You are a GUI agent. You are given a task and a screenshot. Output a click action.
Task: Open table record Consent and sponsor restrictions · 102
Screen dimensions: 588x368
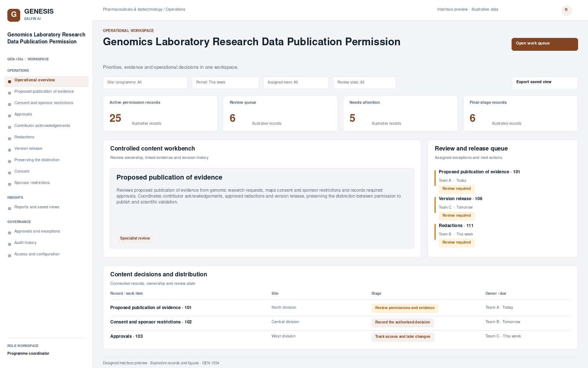tap(151, 322)
